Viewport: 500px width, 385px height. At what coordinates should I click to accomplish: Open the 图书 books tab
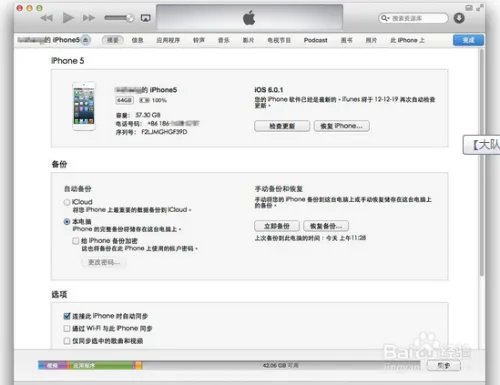(347, 40)
